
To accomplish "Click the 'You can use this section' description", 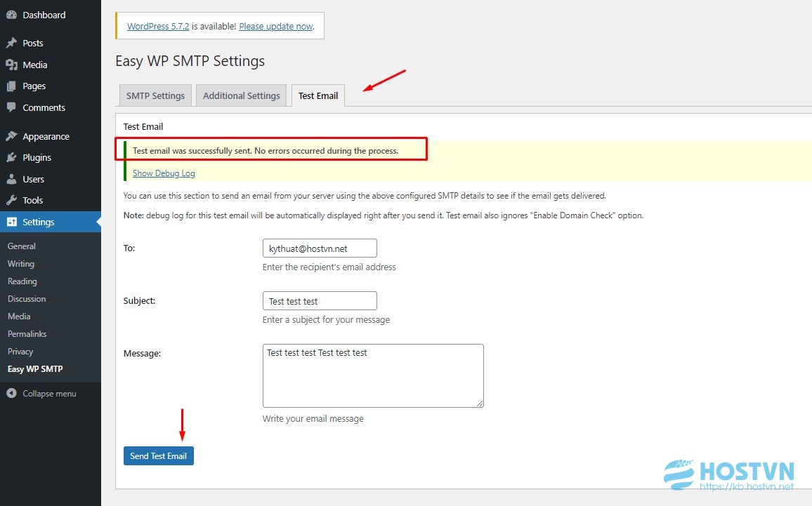I will pos(365,196).
